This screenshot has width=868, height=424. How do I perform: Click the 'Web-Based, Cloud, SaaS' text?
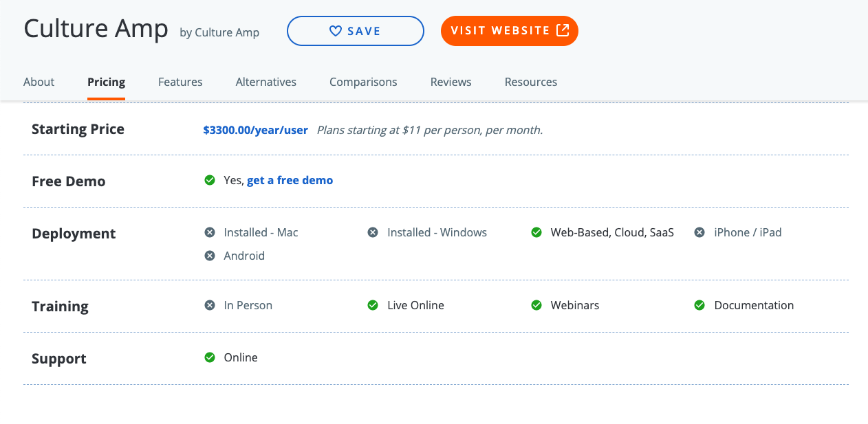point(612,232)
